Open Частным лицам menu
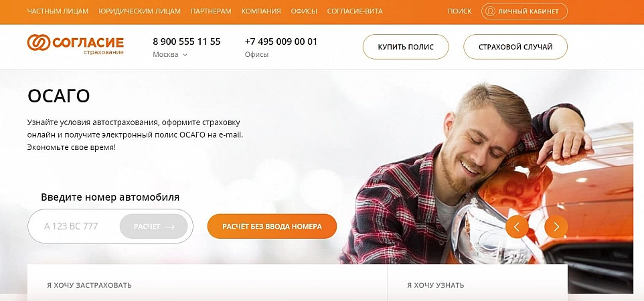Viewport: 644px width, 301px height. 58,11
